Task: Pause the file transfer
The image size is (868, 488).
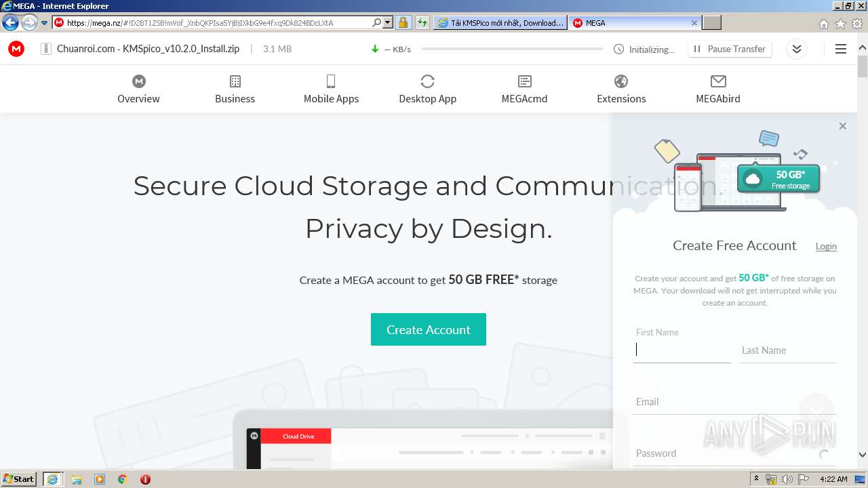Action: (730, 49)
